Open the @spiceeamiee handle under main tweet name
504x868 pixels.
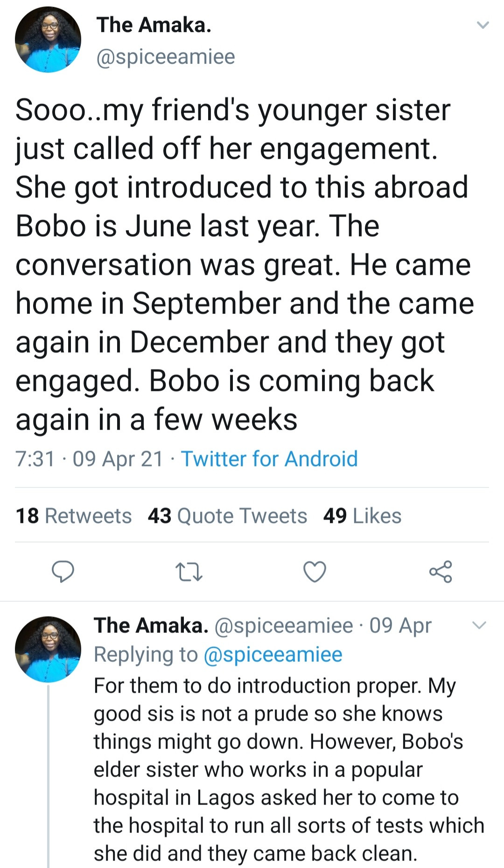coord(166,57)
